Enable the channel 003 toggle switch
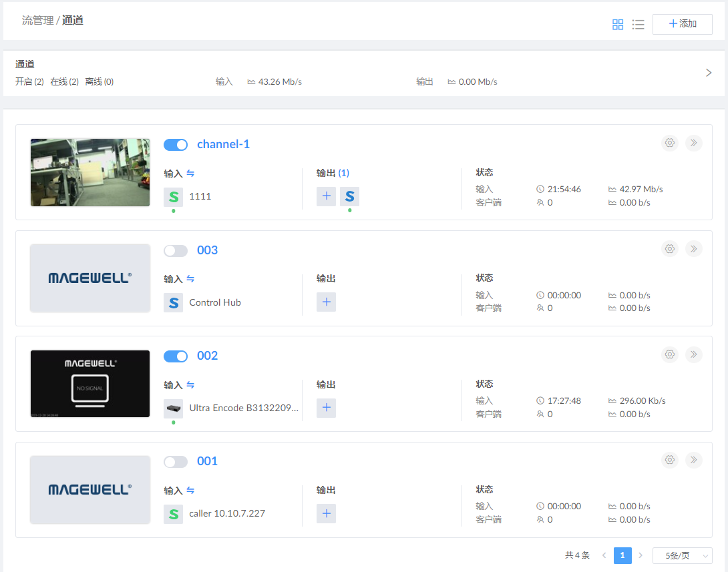728x572 pixels. pyautogui.click(x=176, y=250)
